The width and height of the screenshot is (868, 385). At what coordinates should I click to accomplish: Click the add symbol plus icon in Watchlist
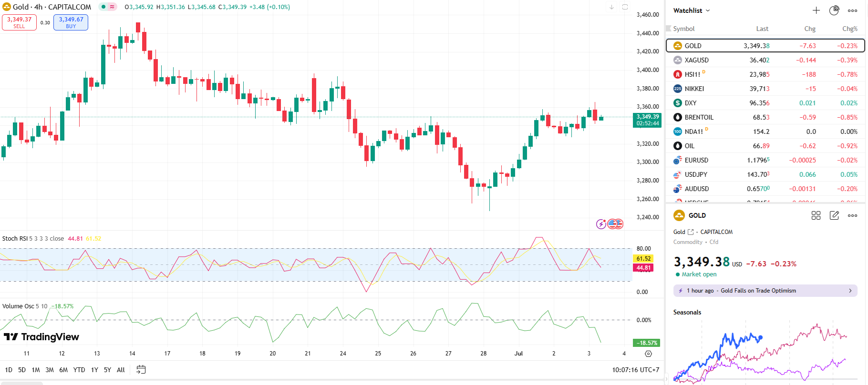pyautogui.click(x=816, y=10)
